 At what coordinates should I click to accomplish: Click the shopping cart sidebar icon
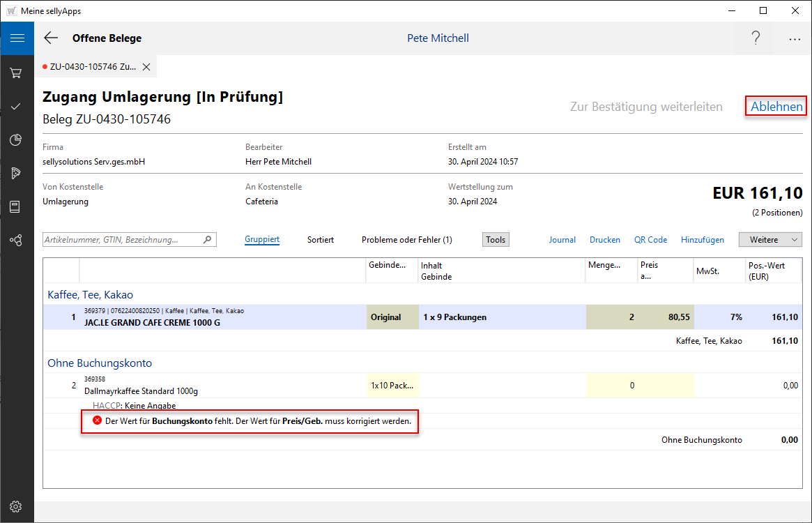[16, 73]
